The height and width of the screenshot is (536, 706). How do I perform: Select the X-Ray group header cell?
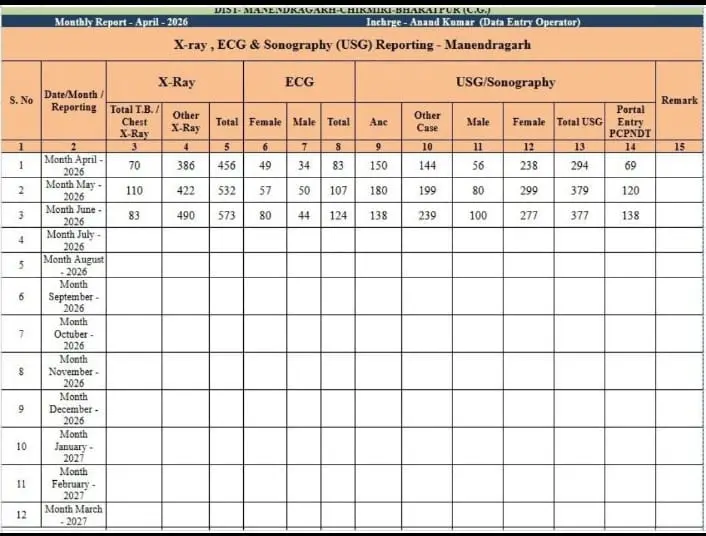click(x=175, y=82)
